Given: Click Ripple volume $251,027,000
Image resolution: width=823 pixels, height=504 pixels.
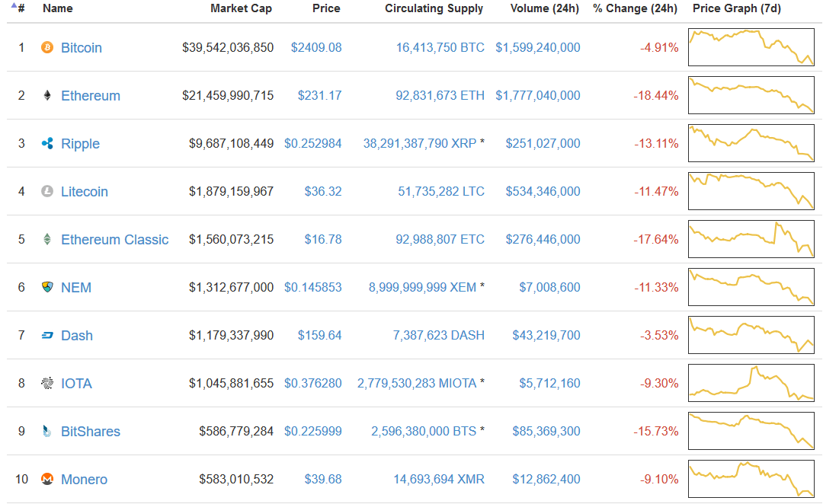Looking at the screenshot, I should click(543, 144).
